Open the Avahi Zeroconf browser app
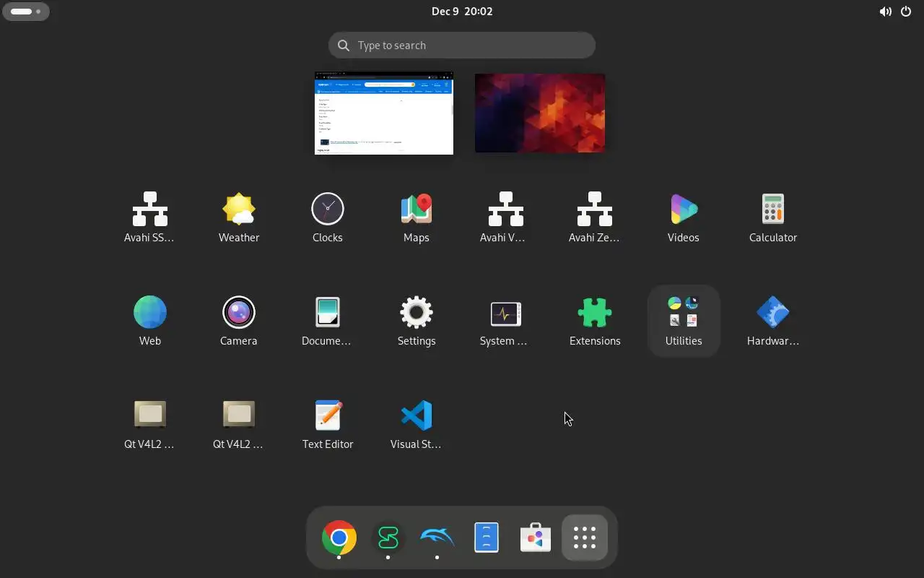This screenshot has height=578, width=924. tap(595, 217)
